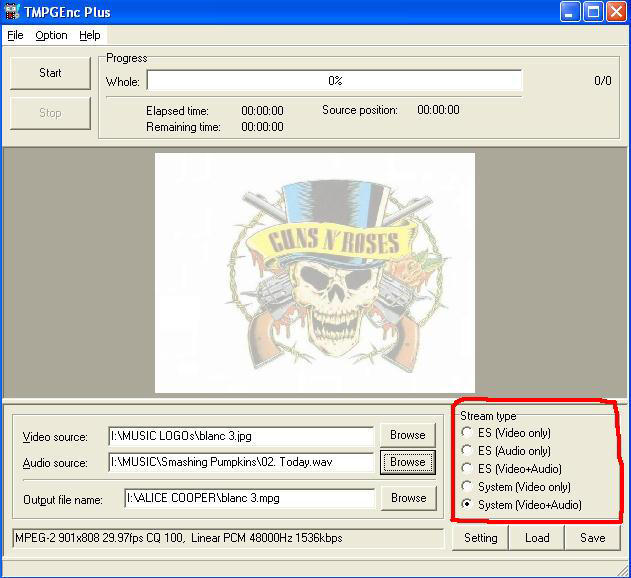Browse for a Video source file
Screen dimensions: 631x578
pyautogui.click(x=408, y=435)
